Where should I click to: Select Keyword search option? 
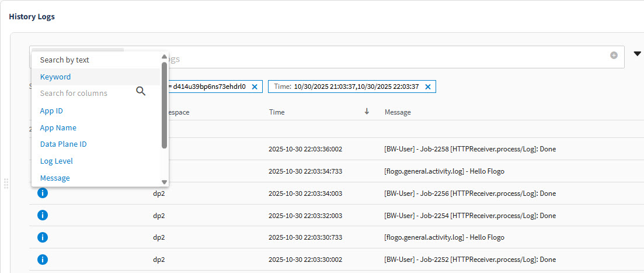[x=55, y=77]
